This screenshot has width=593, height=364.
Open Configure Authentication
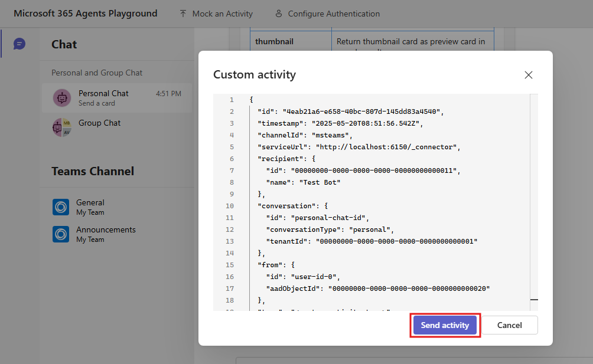coord(328,14)
